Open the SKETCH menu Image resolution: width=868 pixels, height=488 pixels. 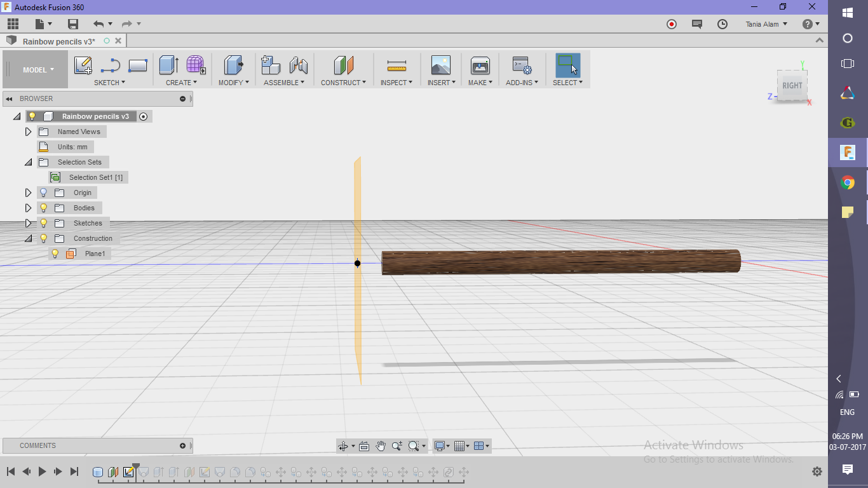pos(109,83)
